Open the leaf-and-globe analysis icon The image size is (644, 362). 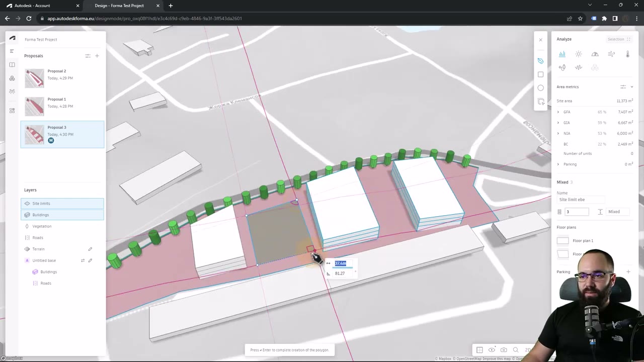tap(562, 67)
